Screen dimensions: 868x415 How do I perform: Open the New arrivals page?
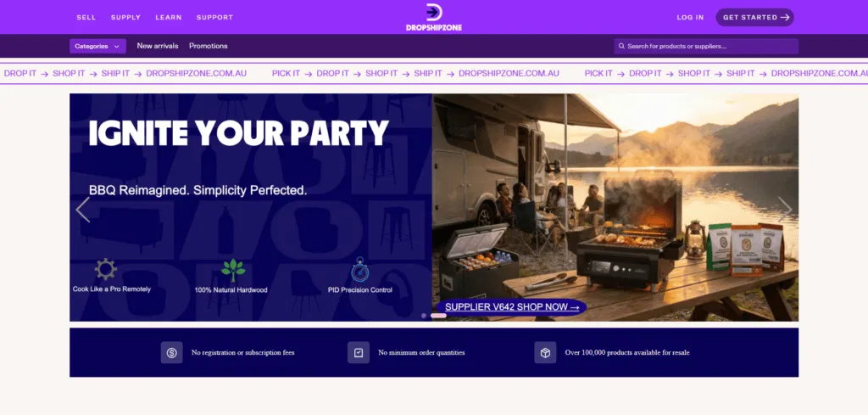coord(158,46)
